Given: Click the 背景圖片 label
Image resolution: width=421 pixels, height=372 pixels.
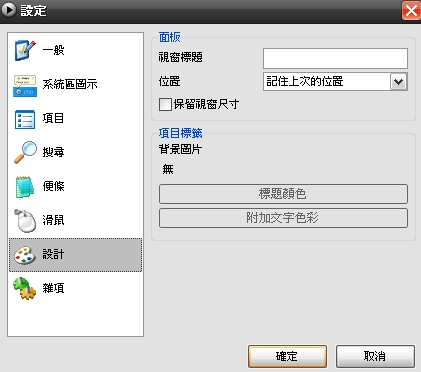Looking at the screenshot, I should 180,149.
